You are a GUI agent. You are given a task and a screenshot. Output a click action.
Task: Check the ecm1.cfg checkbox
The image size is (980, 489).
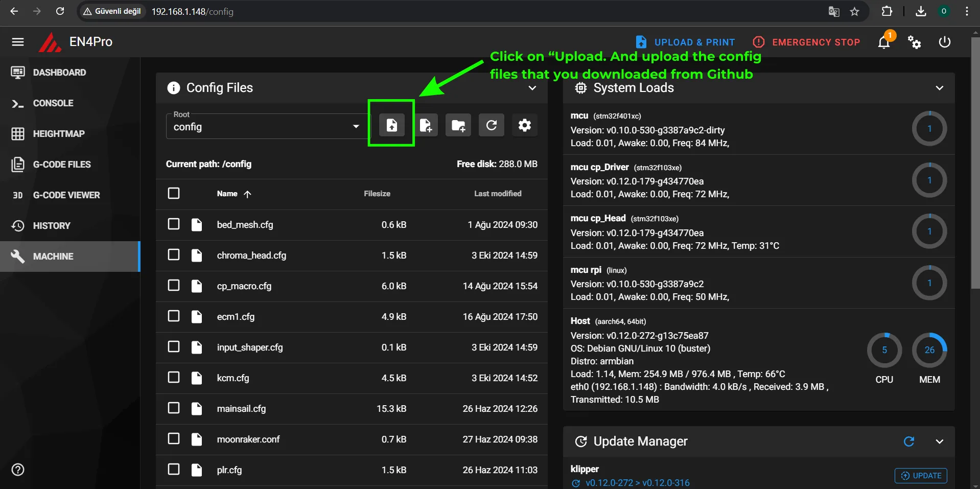tap(174, 316)
